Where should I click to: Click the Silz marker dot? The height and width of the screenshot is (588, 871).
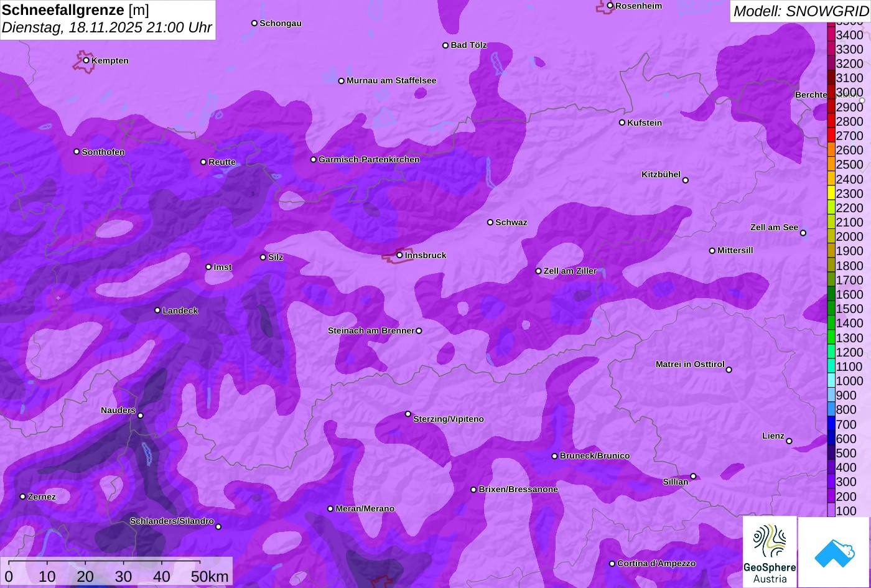tap(263, 257)
